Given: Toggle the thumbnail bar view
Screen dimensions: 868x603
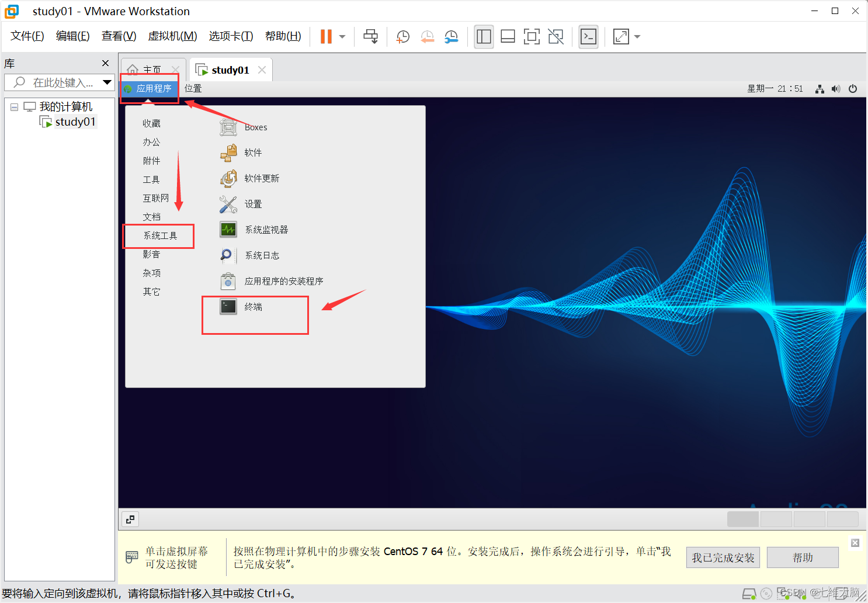Looking at the screenshot, I should point(508,37).
